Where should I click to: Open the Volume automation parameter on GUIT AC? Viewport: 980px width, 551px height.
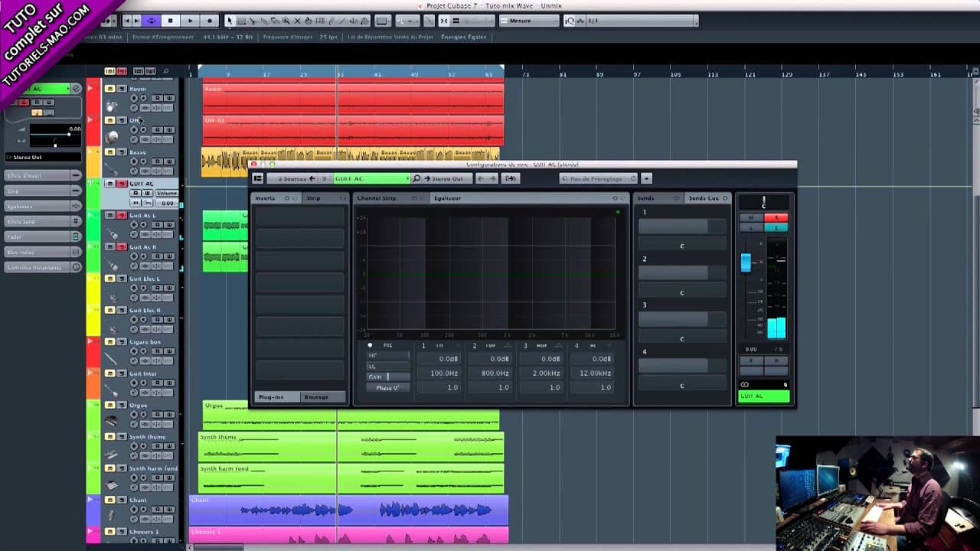[167, 194]
